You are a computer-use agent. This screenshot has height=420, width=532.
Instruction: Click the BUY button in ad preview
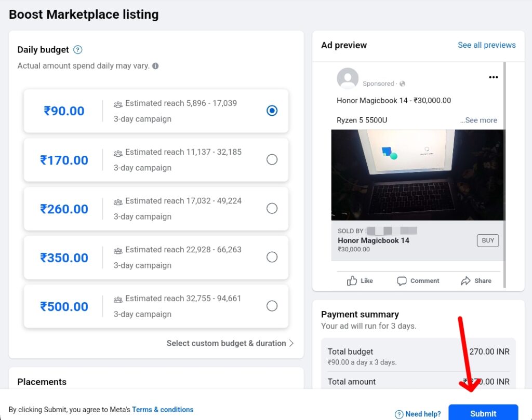488,240
